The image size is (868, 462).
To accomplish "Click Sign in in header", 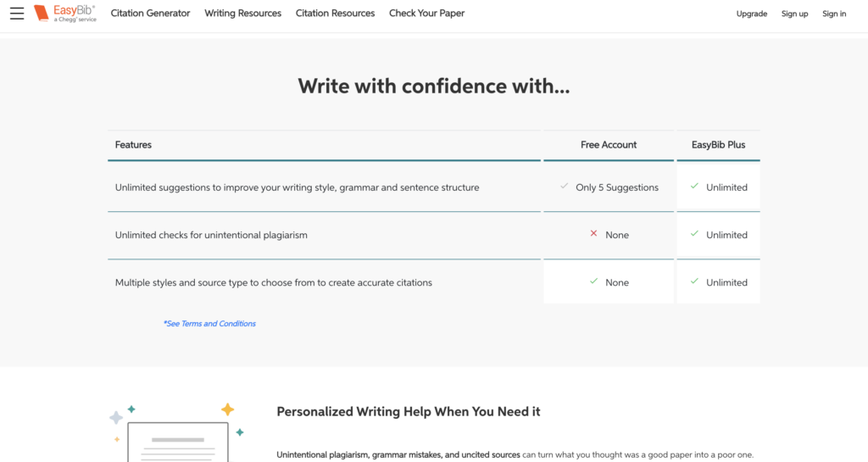I will [x=834, y=14].
